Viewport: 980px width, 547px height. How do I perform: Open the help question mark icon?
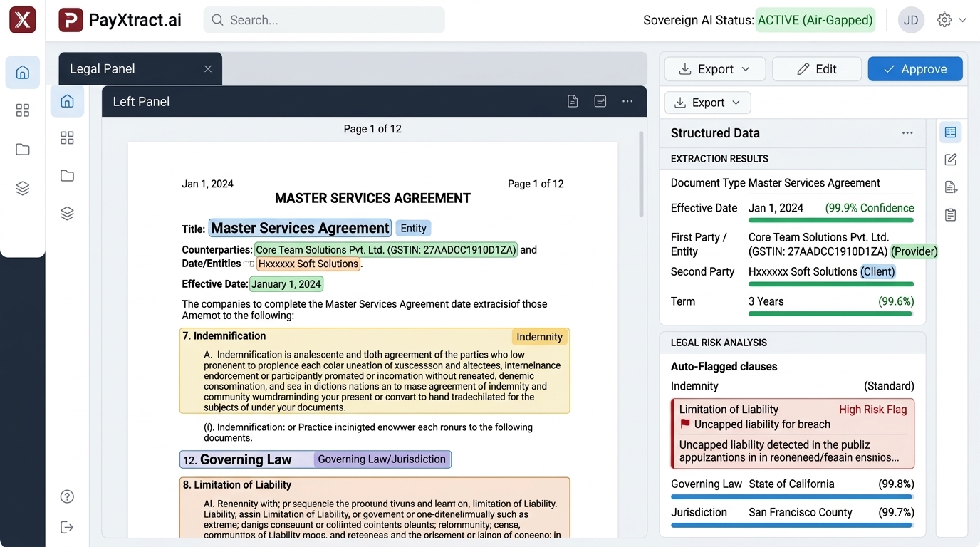point(67,496)
